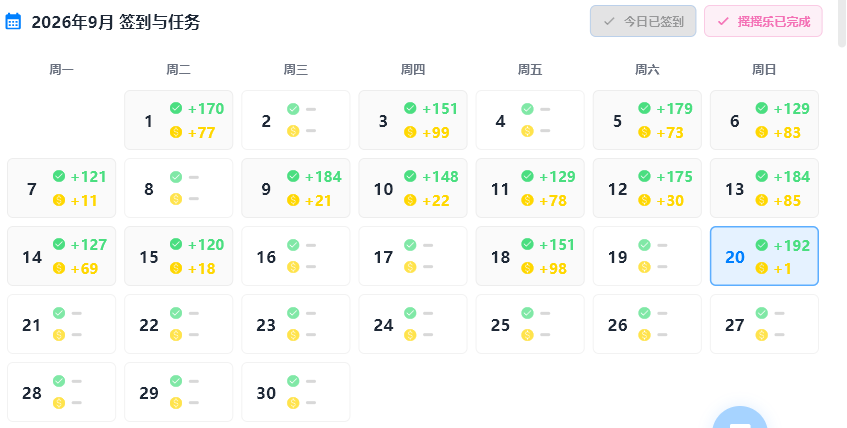Click the green check icon on day 1
The image size is (847, 428).
click(176, 108)
